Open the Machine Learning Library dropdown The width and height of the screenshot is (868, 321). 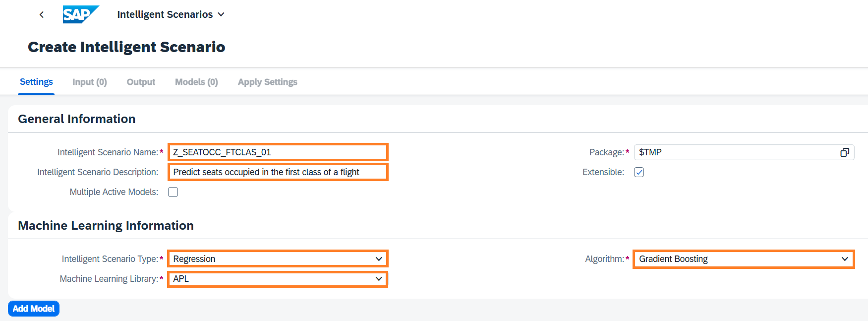click(378, 279)
